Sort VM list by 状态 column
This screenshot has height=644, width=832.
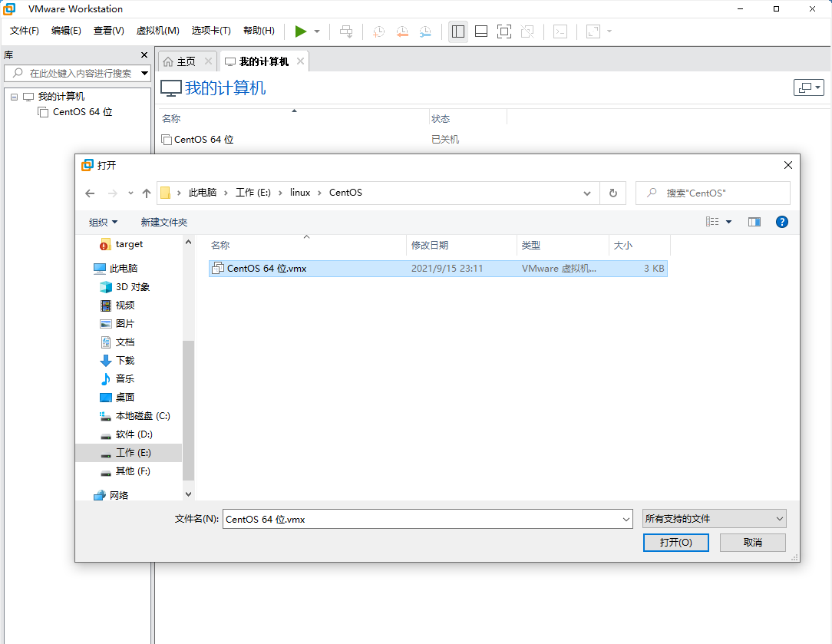point(441,118)
